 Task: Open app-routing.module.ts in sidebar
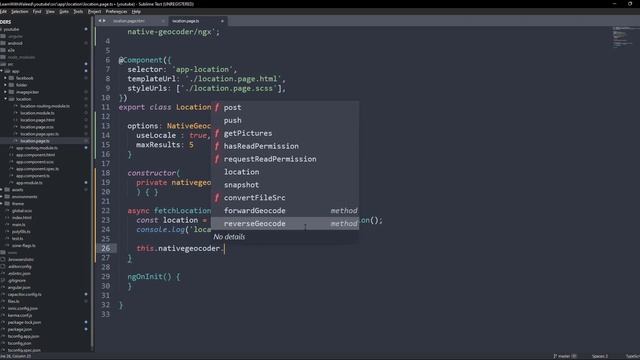(37, 148)
